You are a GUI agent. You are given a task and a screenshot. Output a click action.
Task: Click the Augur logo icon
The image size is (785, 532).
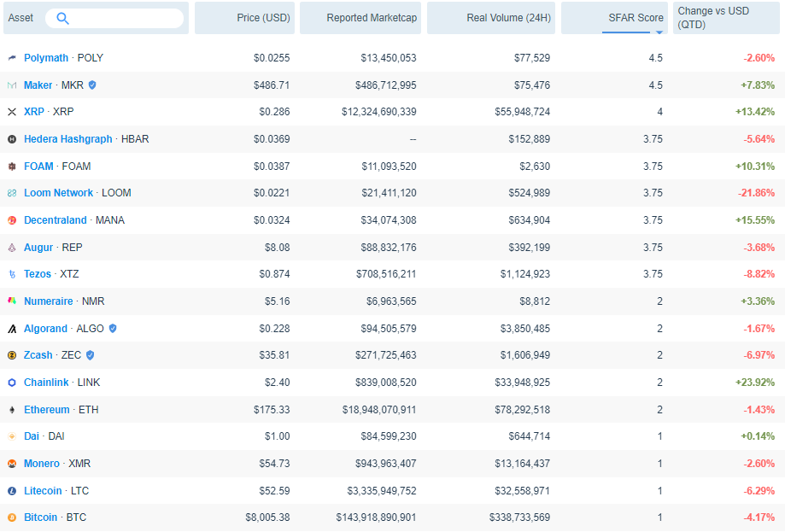[x=12, y=248]
